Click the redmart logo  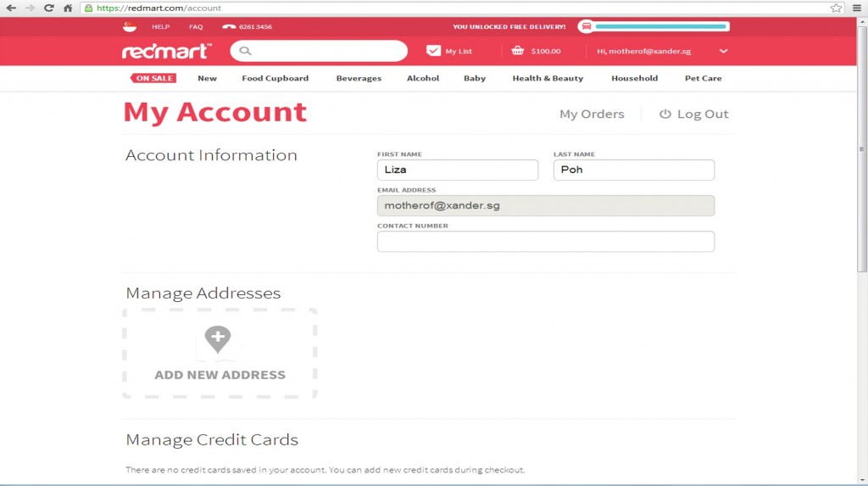point(167,51)
